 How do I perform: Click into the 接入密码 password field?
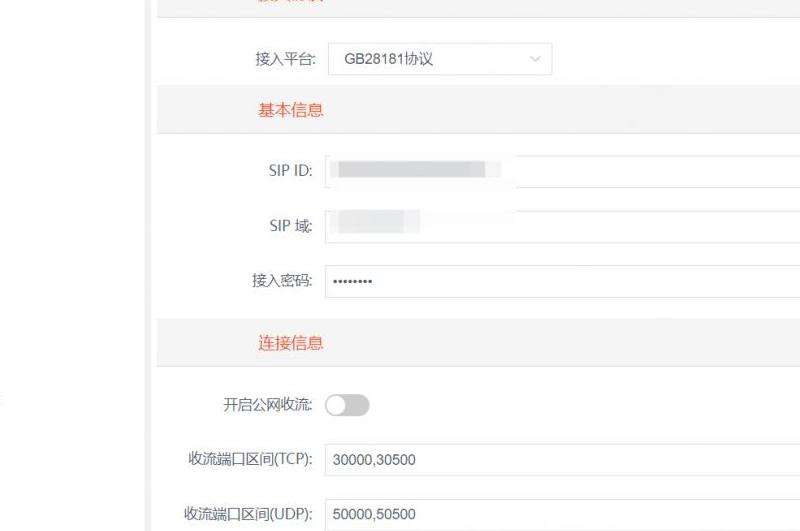(x=562, y=281)
